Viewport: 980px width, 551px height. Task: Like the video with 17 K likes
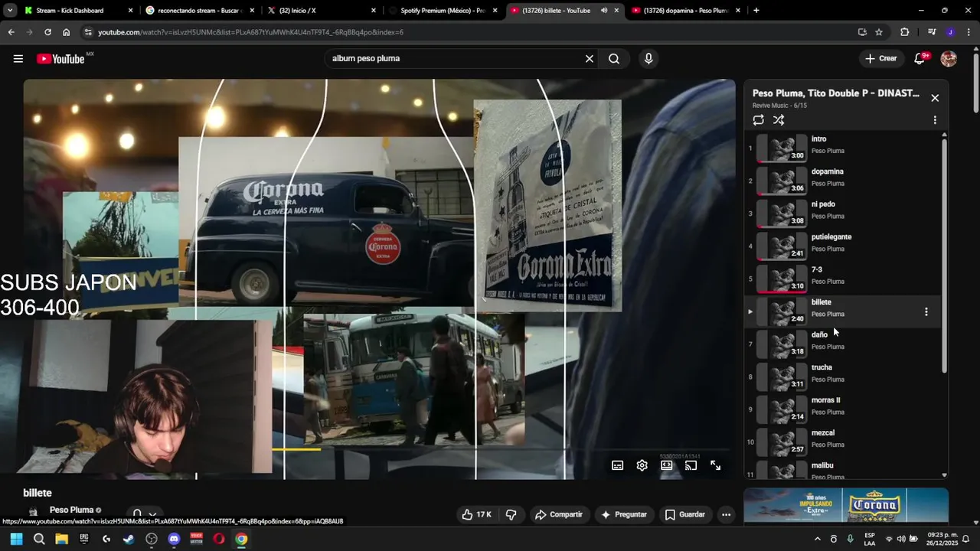click(x=476, y=514)
